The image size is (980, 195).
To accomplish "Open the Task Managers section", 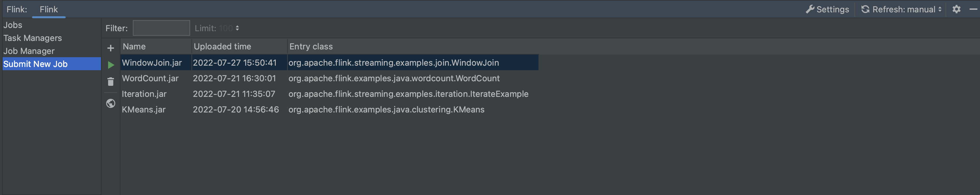I will click(x=33, y=38).
